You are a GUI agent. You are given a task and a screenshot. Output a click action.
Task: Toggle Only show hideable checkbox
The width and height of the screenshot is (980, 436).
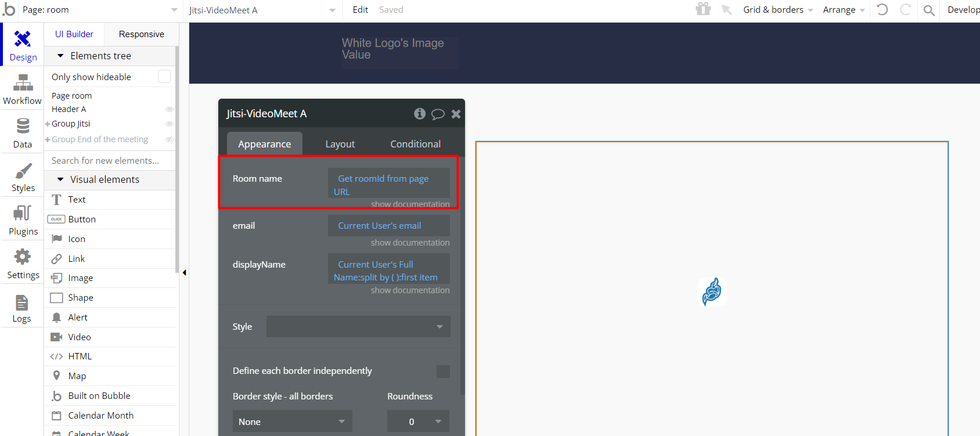pos(164,77)
